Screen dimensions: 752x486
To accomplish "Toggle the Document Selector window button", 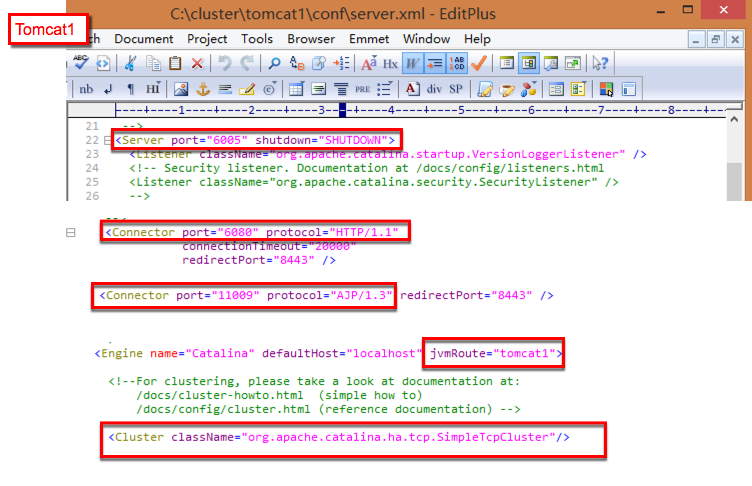I will [x=506, y=63].
